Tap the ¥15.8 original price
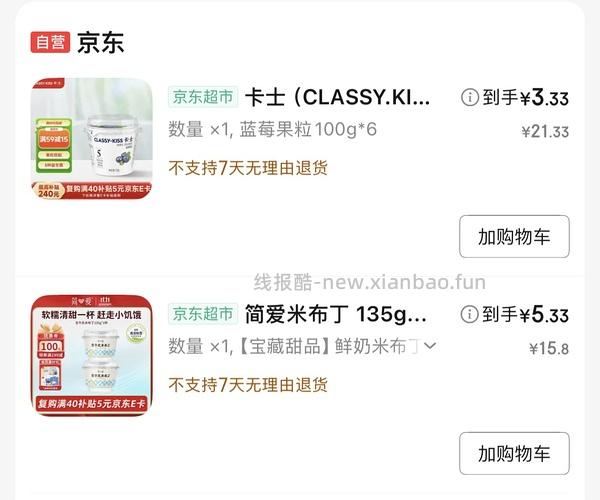The image size is (600, 500). (x=549, y=349)
